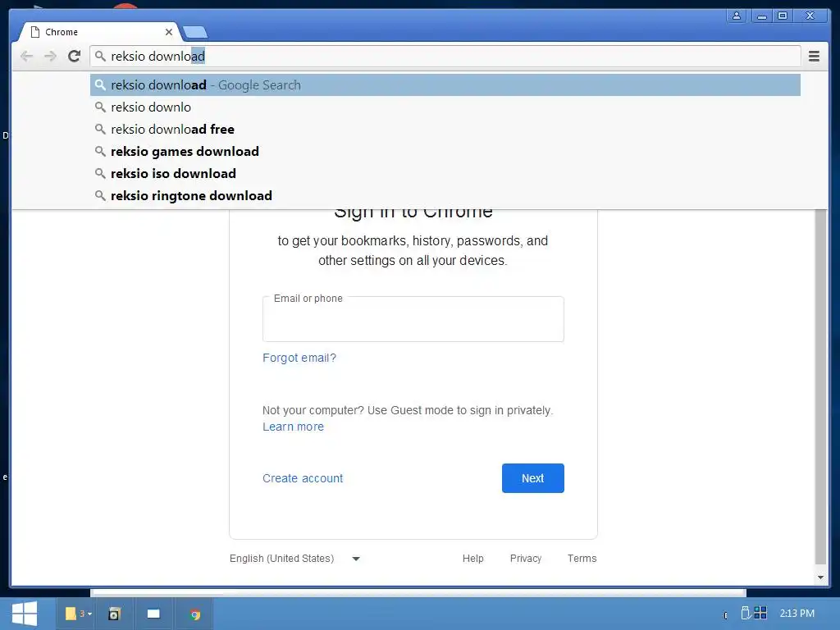The image size is (840, 630).
Task: Pick the 'reksio download free' suggestion
Action: [445, 129]
